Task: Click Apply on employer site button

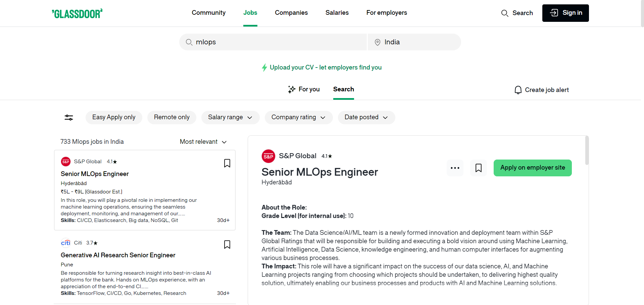Action: pyautogui.click(x=533, y=168)
